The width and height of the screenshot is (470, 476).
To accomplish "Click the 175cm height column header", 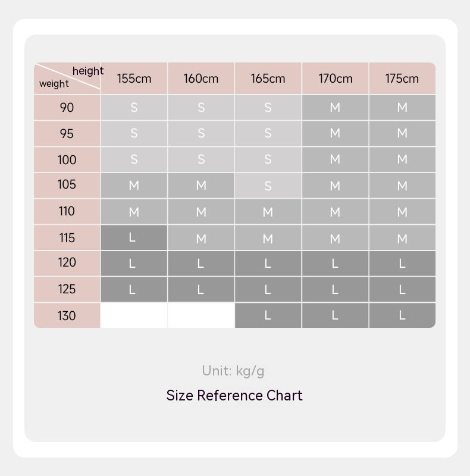I will point(402,79).
